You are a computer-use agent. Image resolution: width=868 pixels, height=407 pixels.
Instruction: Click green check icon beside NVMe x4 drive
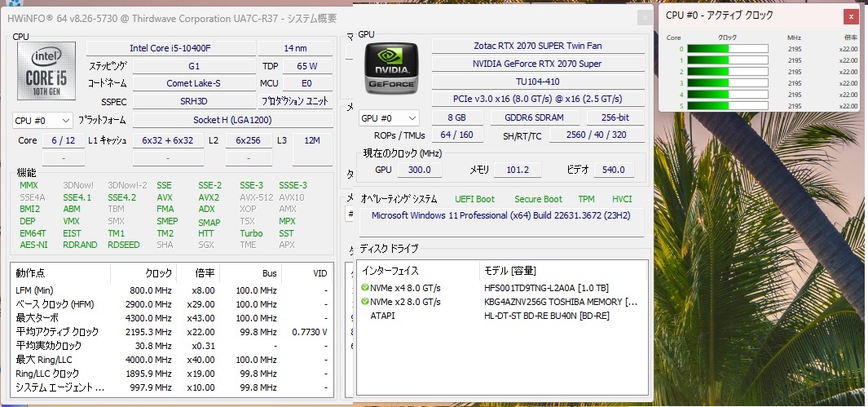point(365,288)
